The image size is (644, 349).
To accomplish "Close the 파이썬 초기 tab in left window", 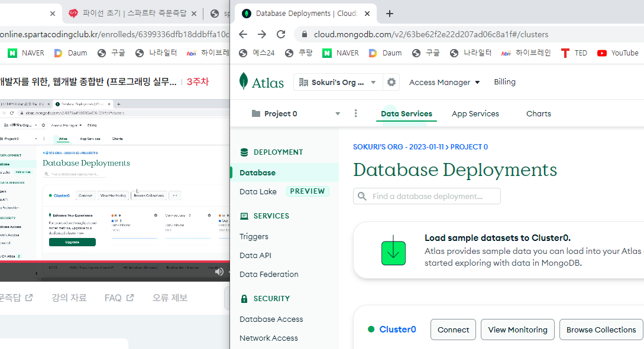I will pos(194,14).
